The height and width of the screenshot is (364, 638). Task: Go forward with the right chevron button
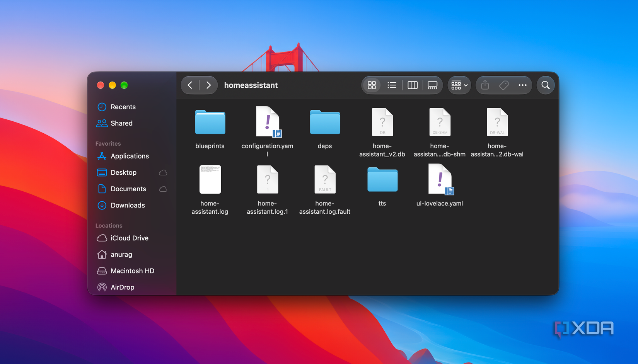coord(208,85)
